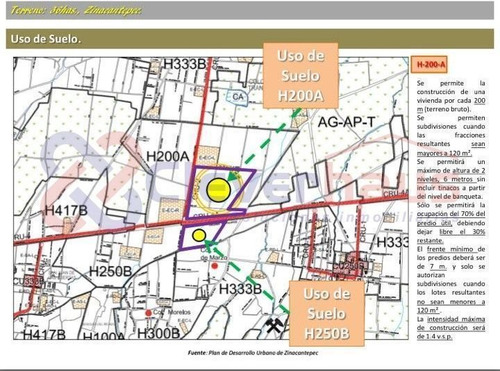Click the red dot beside Col. Morelos
Image resolution: width=500 pixels, height=371 pixels.
(148, 313)
